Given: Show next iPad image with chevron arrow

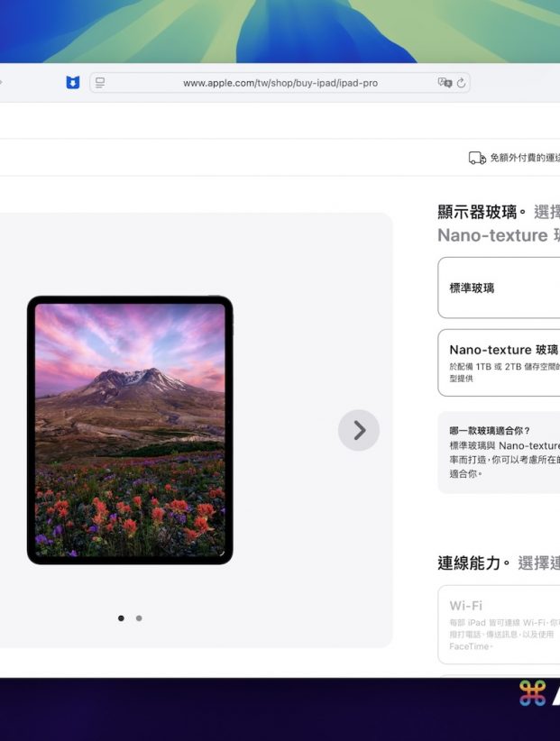Looking at the screenshot, I should point(359,430).
